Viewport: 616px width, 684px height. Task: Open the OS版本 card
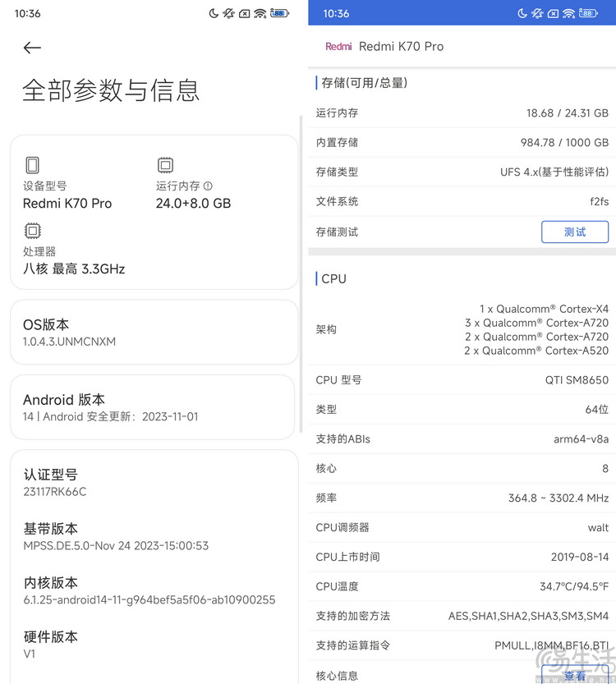[x=154, y=332]
